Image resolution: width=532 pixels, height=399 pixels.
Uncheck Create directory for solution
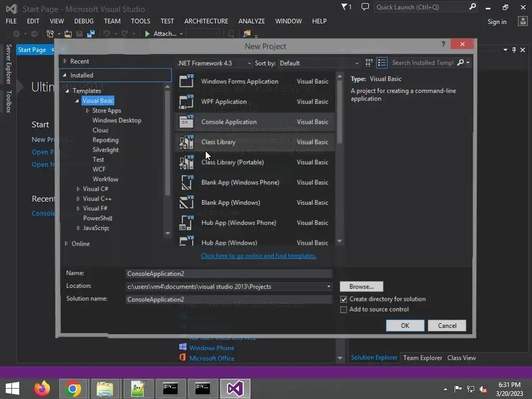click(x=343, y=299)
